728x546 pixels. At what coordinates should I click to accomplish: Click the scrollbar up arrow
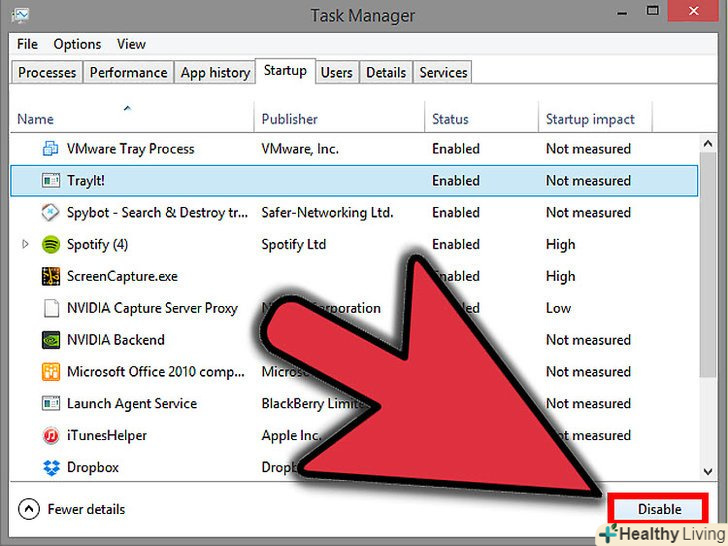coord(708,143)
